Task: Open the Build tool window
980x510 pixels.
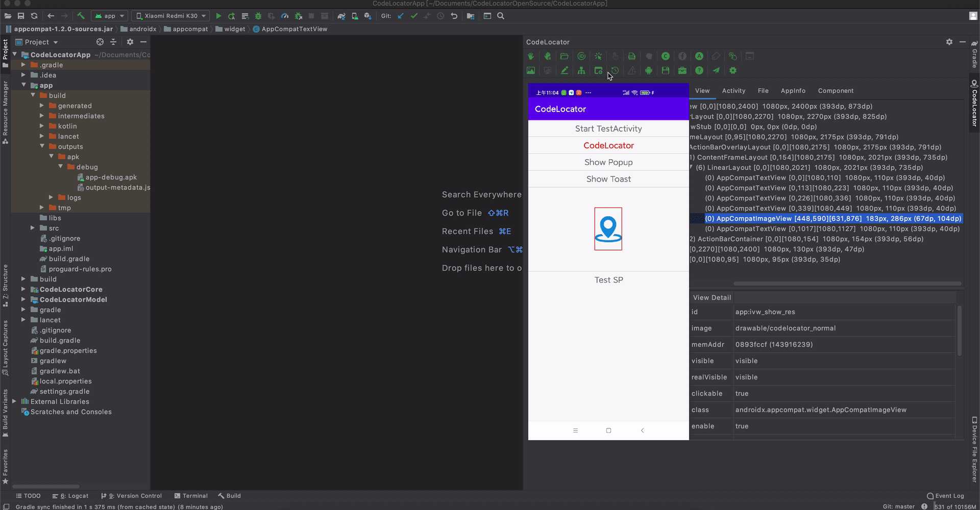Action: (230, 496)
